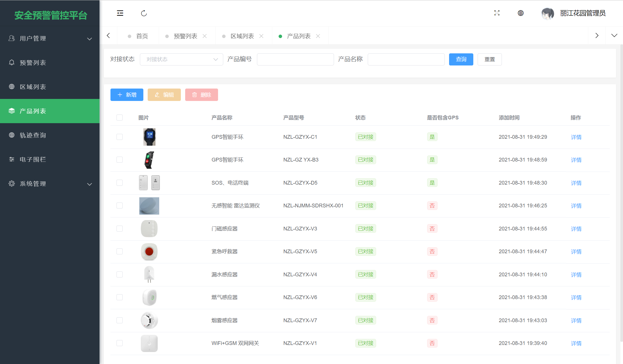Close the 预警列表 tab
Image resolution: width=623 pixels, height=364 pixels.
click(205, 36)
